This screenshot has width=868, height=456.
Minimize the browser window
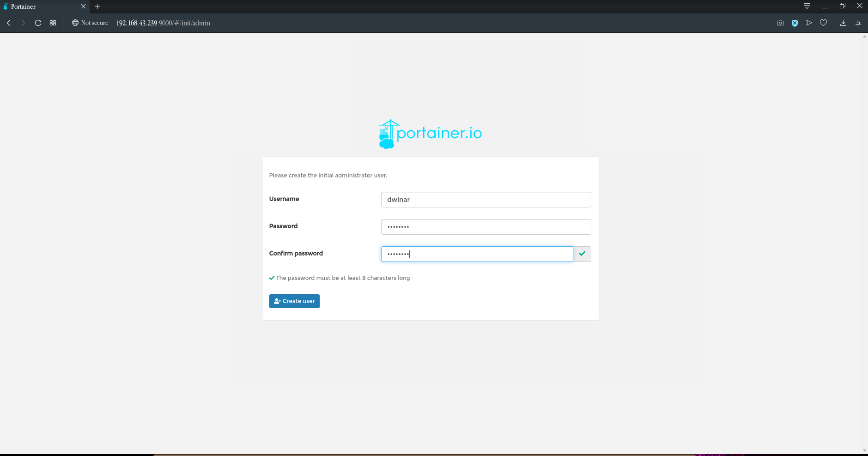pyautogui.click(x=825, y=6)
